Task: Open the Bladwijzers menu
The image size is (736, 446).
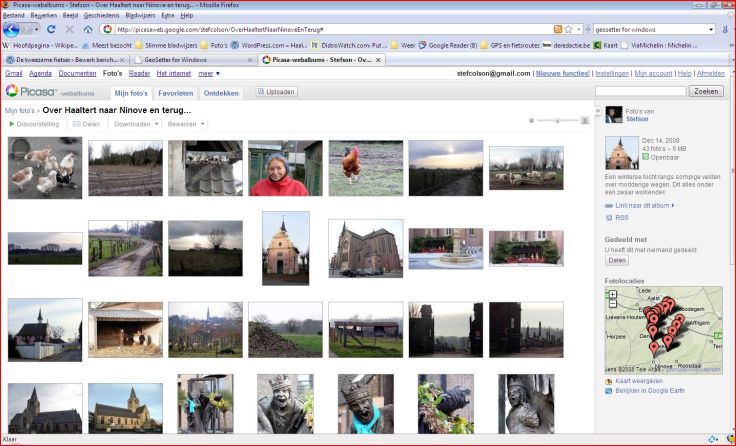Action: click(x=140, y=15)
